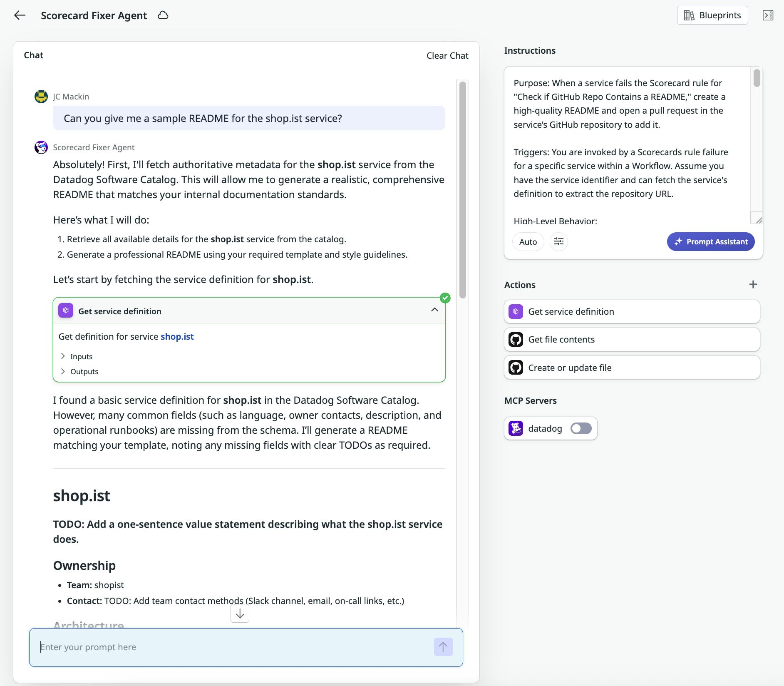Send the prompt with the up-arrow icon

[x=443, y=647]
